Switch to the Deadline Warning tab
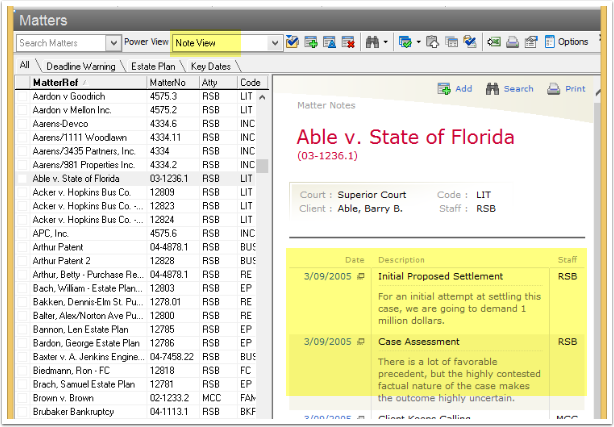Screen dimensions: 614x427 [81, 67]
